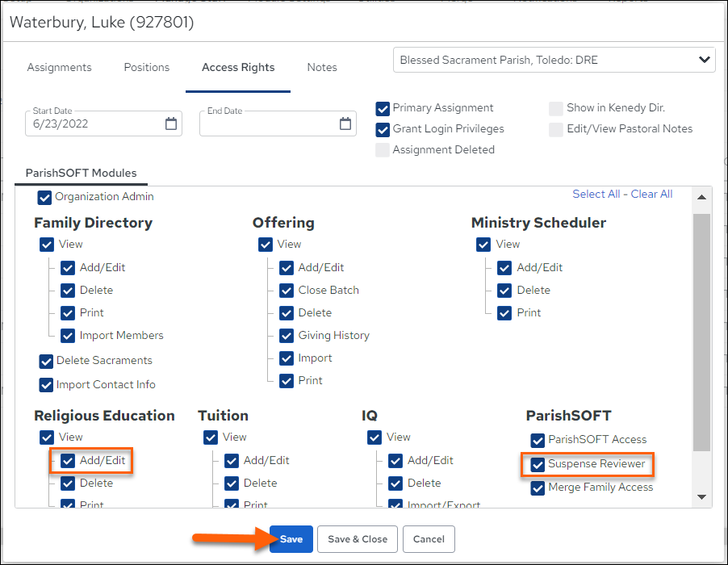This screenshot has width=728, height=565.
Task: Uncheck IQ Add/Edit permission
Action: click(x=395, y=461)
